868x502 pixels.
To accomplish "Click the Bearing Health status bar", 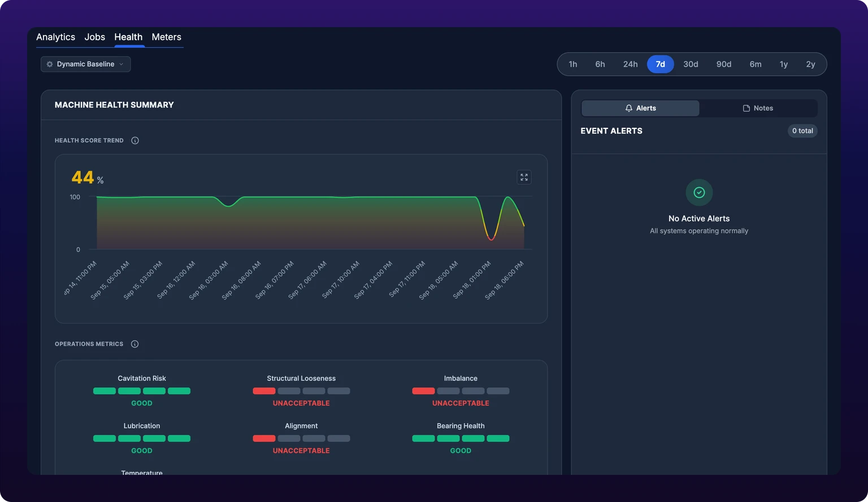I will click(x=461, y=438).
